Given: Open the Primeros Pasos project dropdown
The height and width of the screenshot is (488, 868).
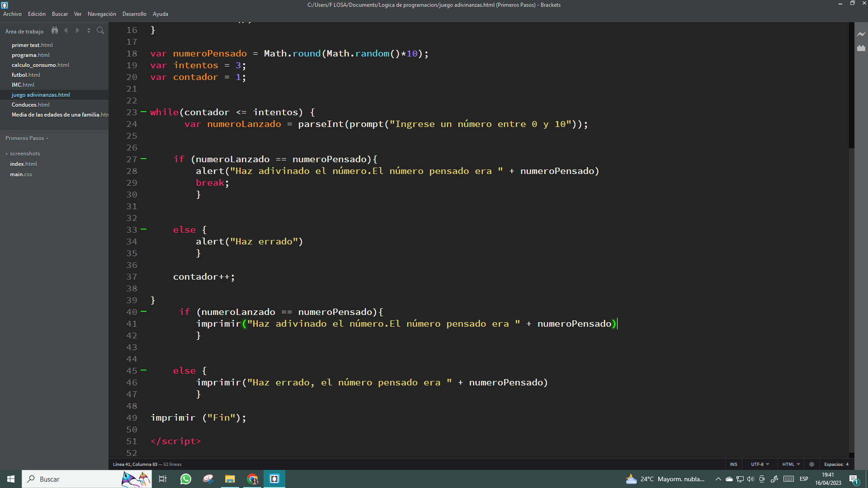Looking at the screenshot, I should click(x=27, y=138).
